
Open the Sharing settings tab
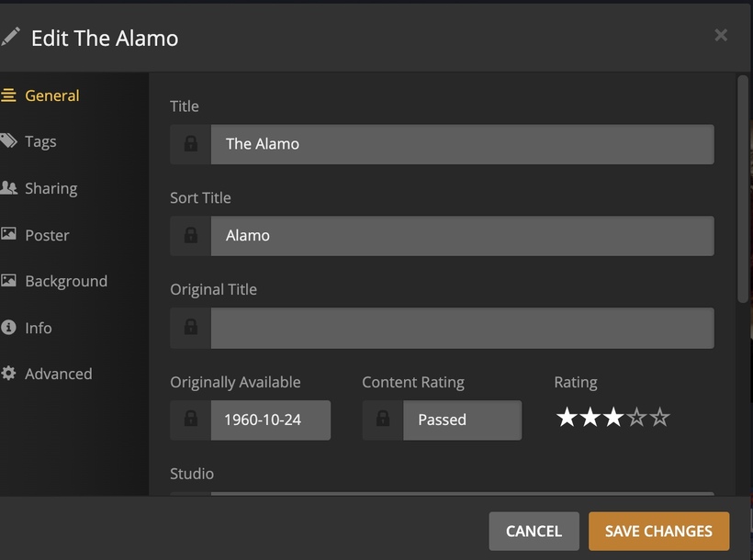[x=51, y=188]
